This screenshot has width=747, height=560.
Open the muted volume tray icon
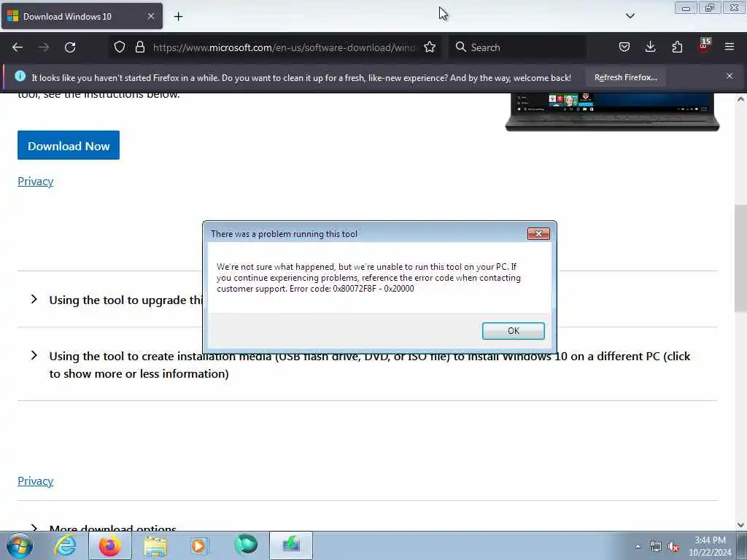[x=673, y=547]
